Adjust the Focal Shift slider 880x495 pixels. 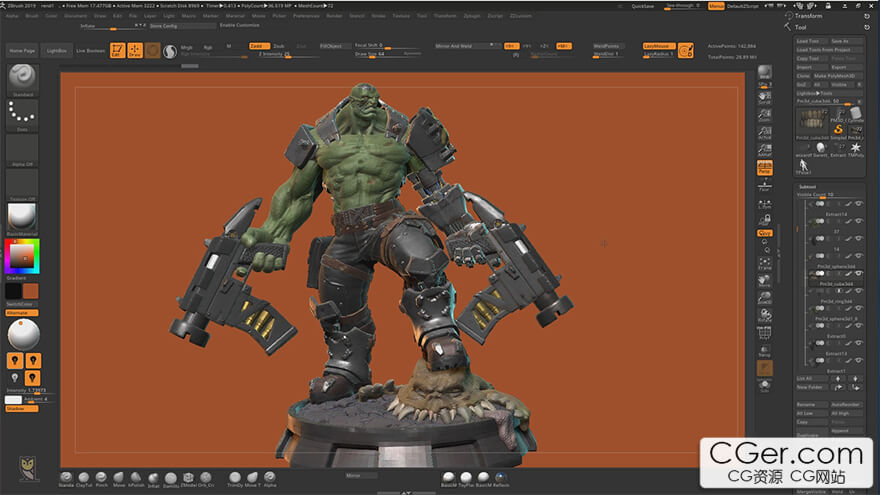tap(387, 45)
